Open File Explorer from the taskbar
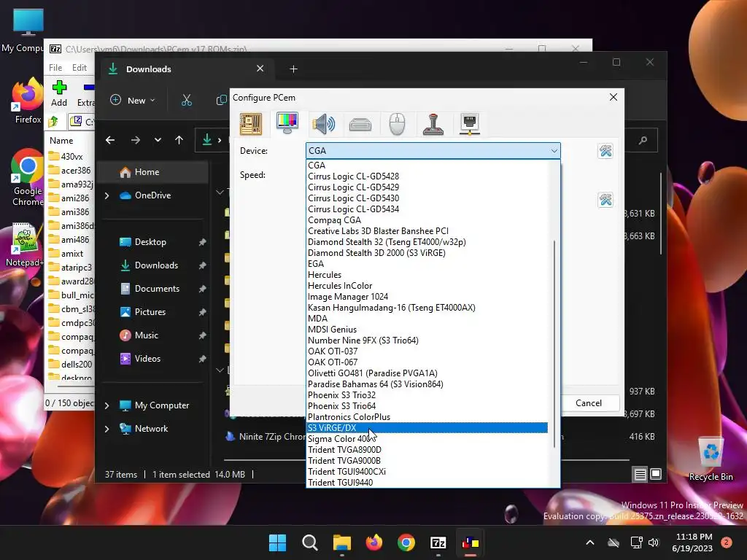This screenshot has width=747, height=560. 341,542
